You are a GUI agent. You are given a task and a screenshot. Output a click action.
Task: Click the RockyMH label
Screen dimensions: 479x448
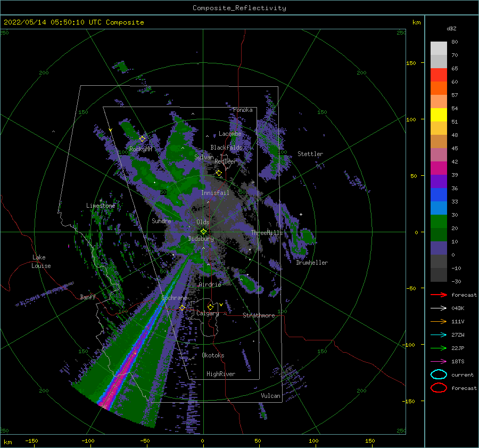pyautogui.click(x=141, y=149)
